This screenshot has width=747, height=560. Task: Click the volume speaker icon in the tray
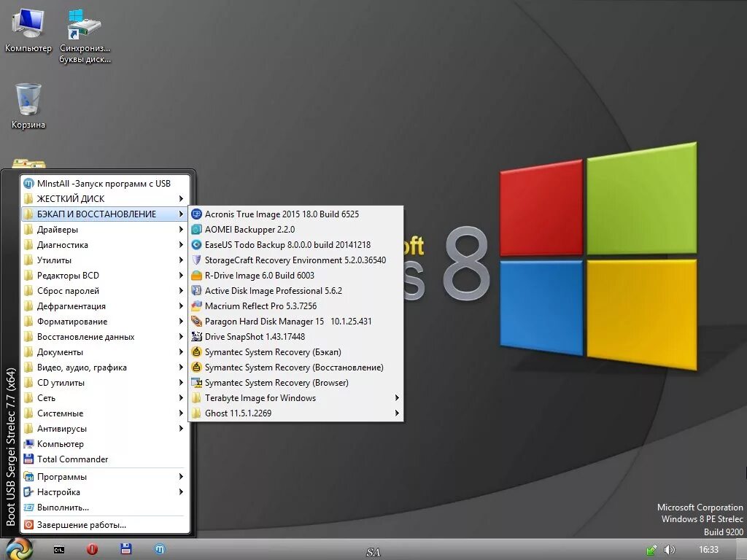pos(670,550)
